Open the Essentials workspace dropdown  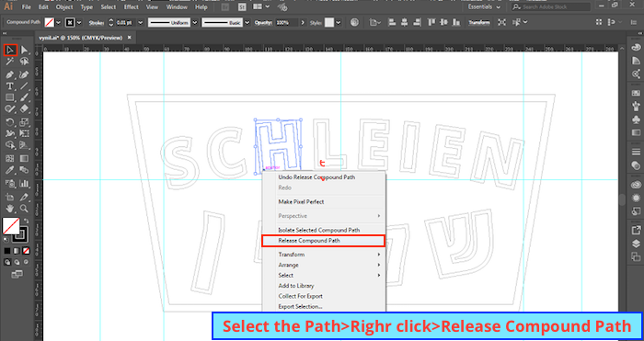[485, 7]
